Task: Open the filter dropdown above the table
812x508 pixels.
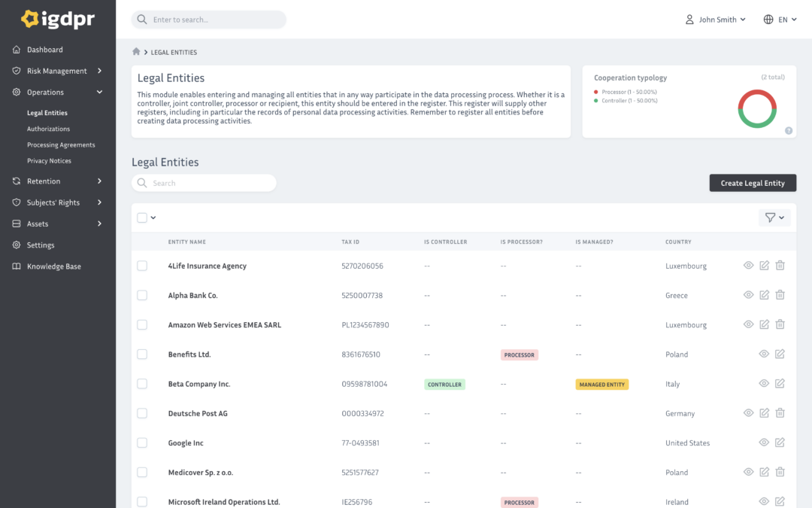Action: pos(774,217)
